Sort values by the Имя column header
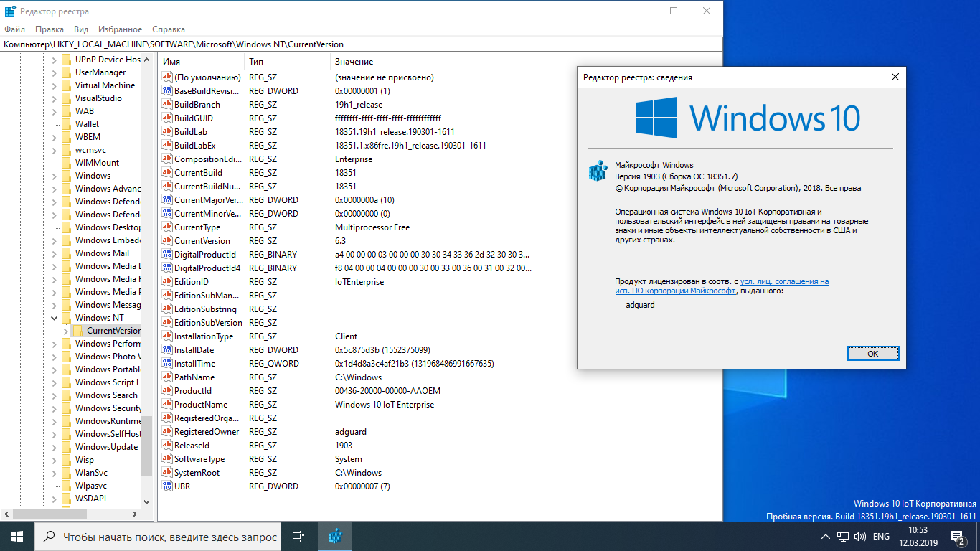980x551 pixels. [202, 62]
